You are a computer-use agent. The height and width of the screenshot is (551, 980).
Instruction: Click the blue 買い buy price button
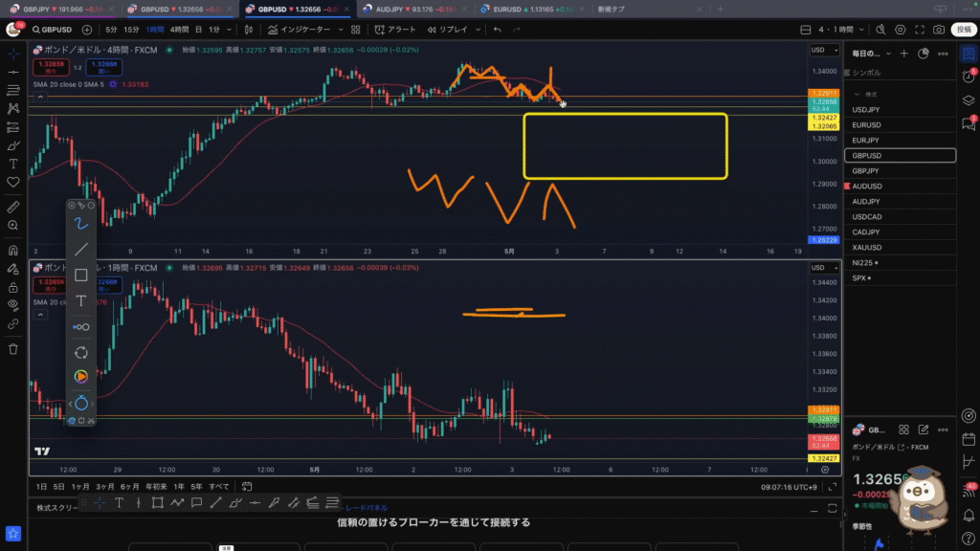(103, 67)
